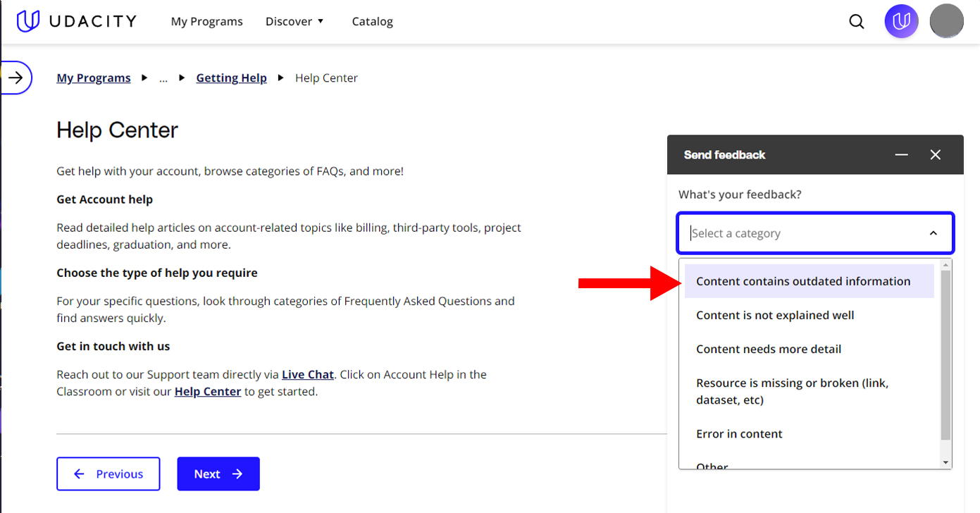The width and height of the screenshot is (980, 513).
Task: Open the Help Center link in text
Action: [x=208, y=391]
